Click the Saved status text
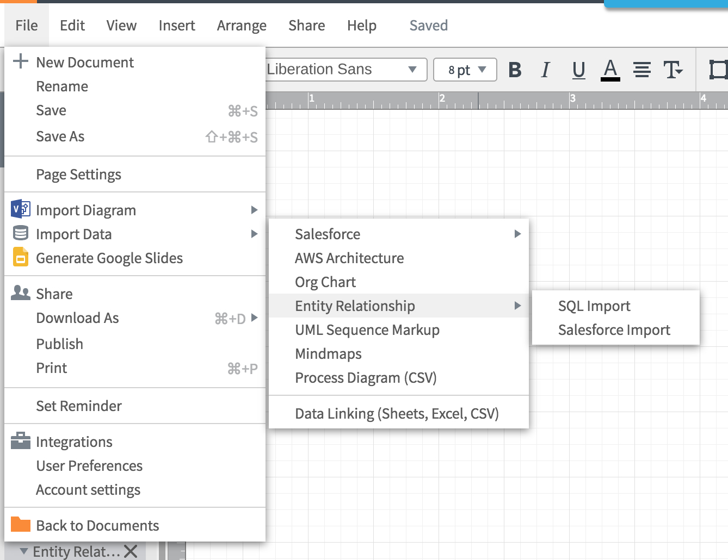The width and height of the screenshot is (728, 560). [429, 26]
